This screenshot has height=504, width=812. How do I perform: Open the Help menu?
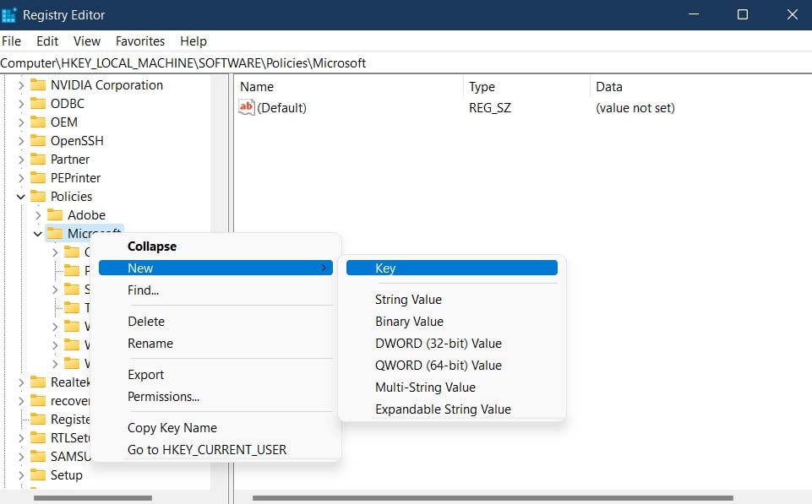193,41
